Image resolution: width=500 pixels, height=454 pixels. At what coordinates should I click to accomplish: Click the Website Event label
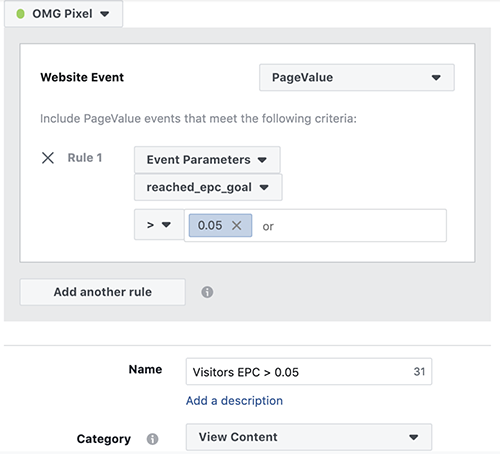point(82,77)
